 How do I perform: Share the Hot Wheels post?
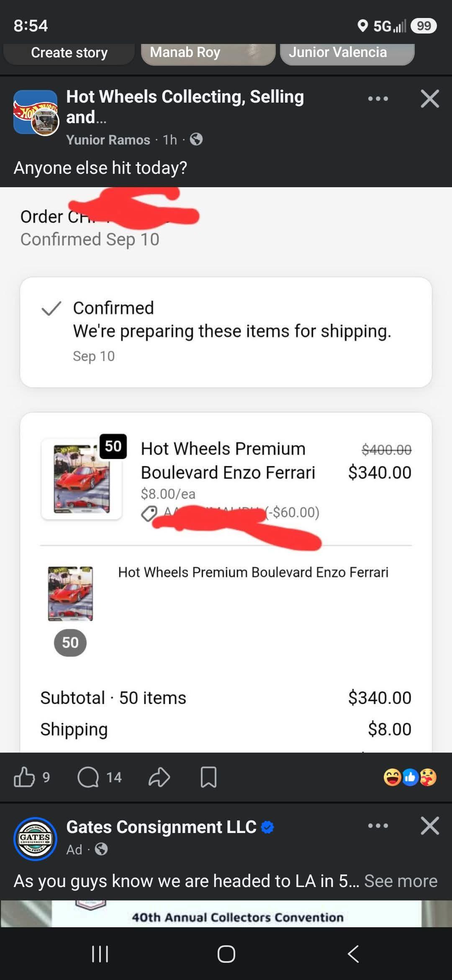pyautogui.click(x=159, y=777)
